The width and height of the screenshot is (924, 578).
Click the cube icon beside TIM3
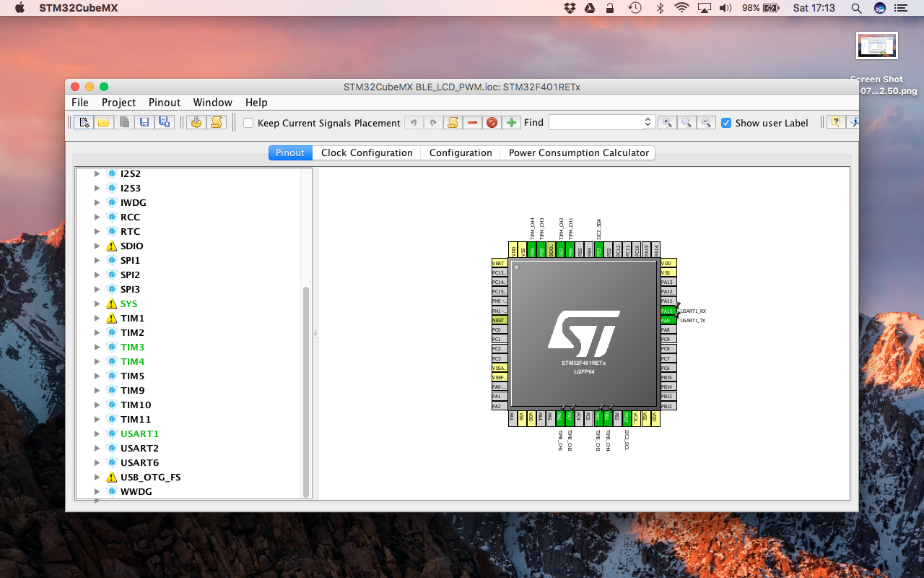(x=111, y=347)
